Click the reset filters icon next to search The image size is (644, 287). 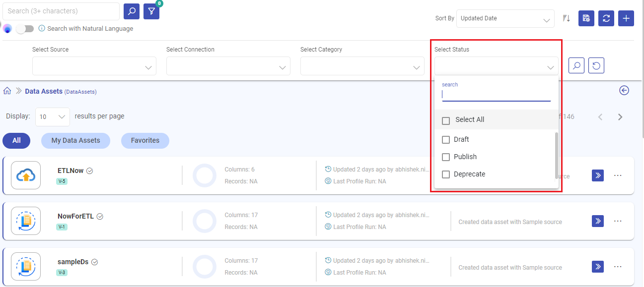click(x=596, y=65)
